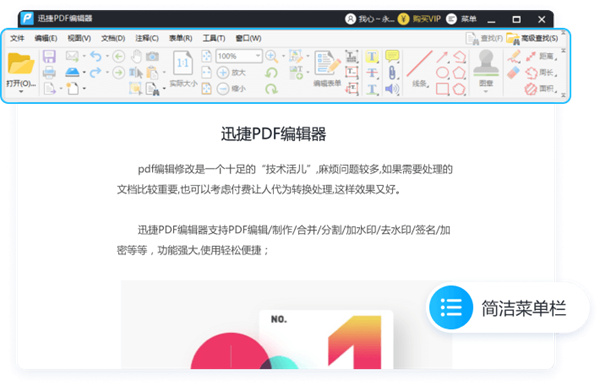Viewport: 600px width, 386px height.
Task: Expand the scanner icon dropdown arrow
Action: (x=84, y=72)
